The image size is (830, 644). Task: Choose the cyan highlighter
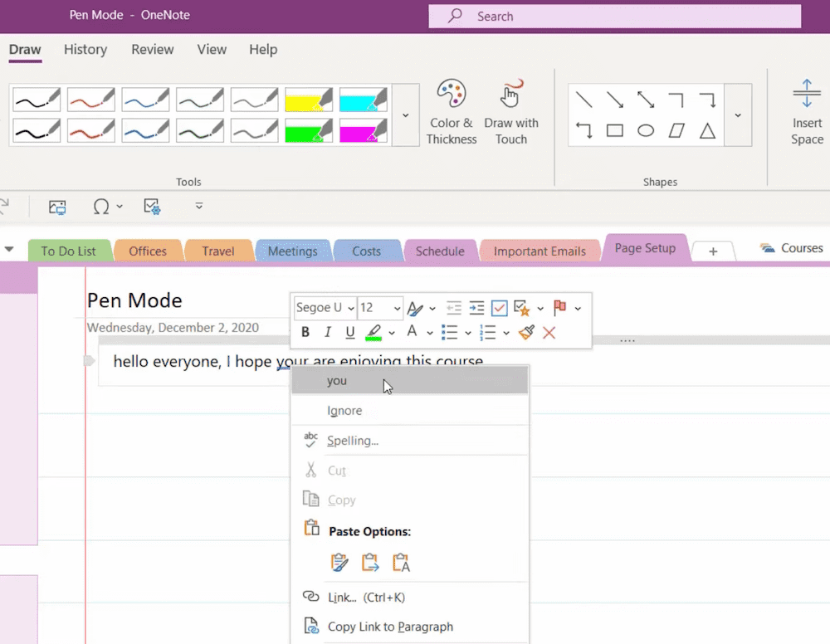[364, 100]
